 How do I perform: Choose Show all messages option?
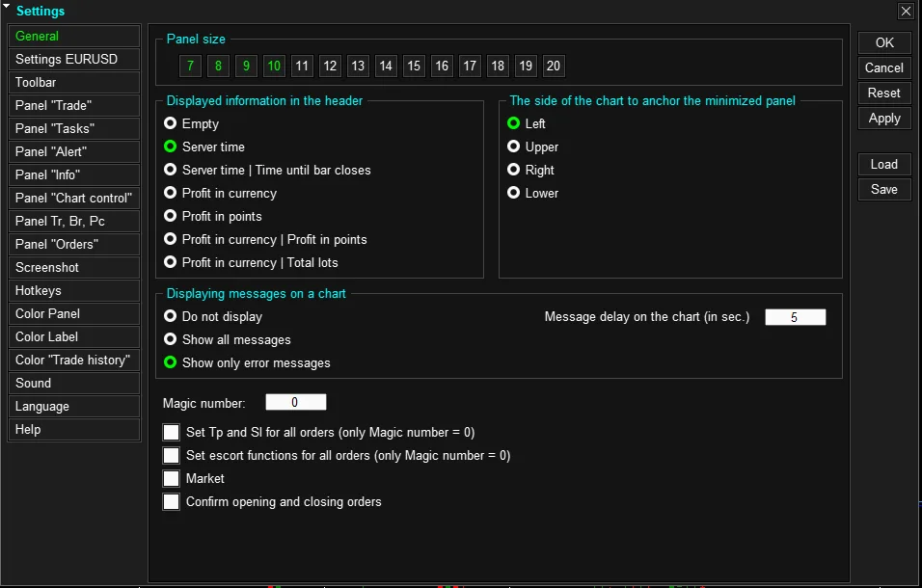pos(171,340)
